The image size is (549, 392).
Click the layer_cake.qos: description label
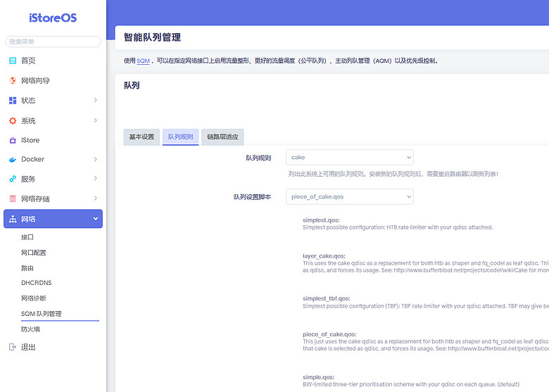(324, 256)
